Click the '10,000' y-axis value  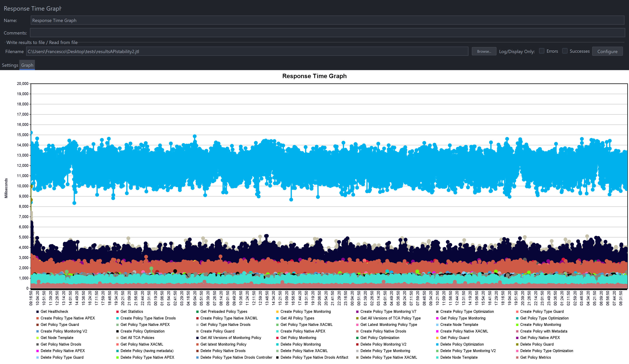point(22,186)
